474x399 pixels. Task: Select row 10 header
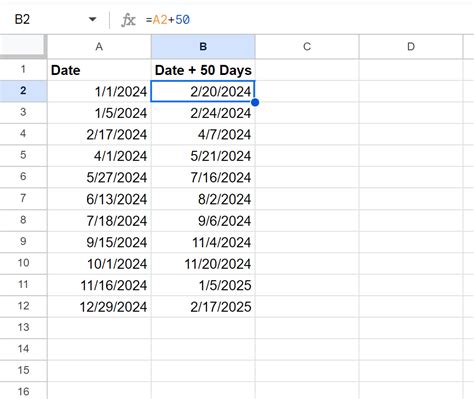pos(23,263)
